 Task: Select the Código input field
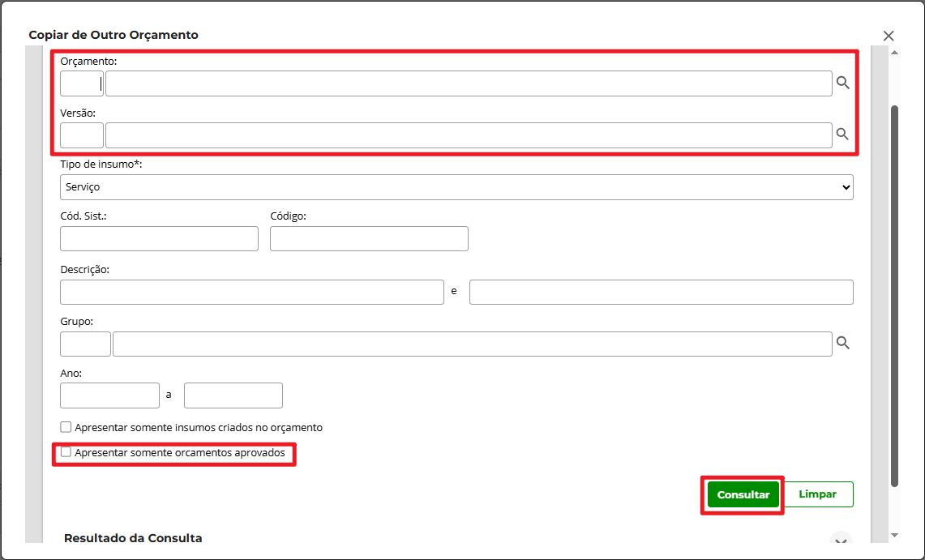tap(369, 239)
